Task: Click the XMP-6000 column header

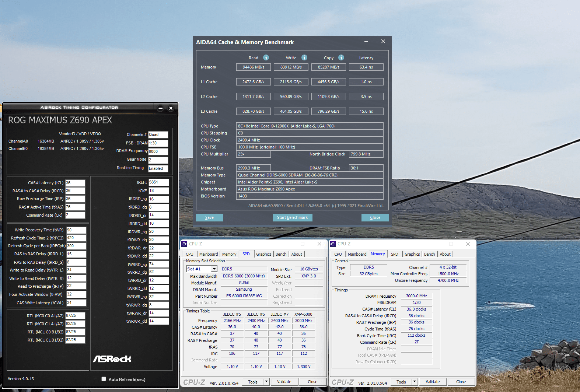Action: click(303, 314)
